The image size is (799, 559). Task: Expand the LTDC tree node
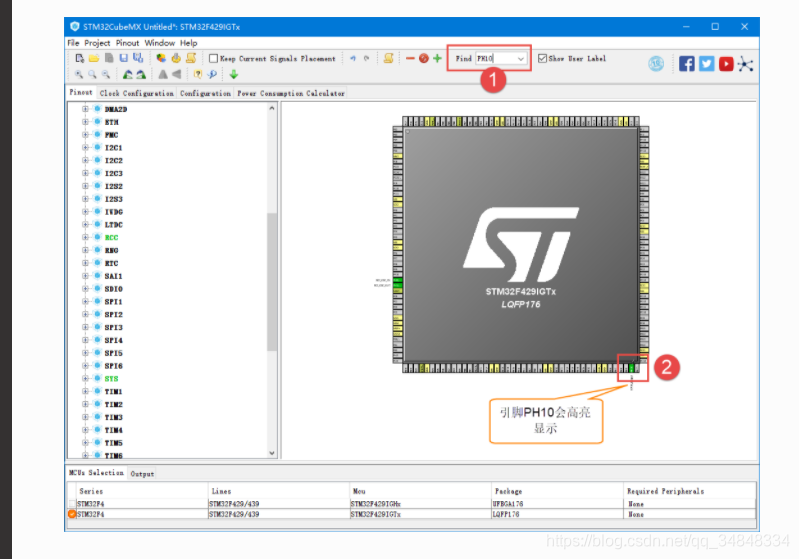pos(85,224)
